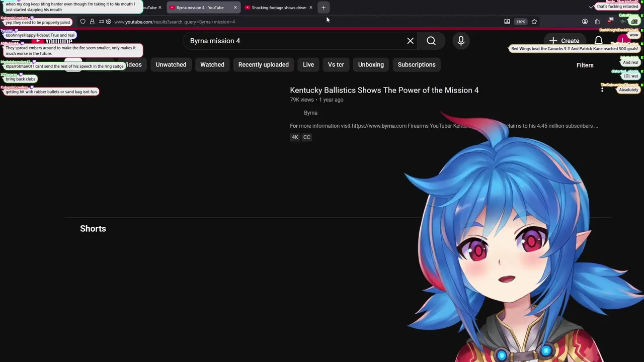Bookmark this page with the star icon

coord(534,22)
